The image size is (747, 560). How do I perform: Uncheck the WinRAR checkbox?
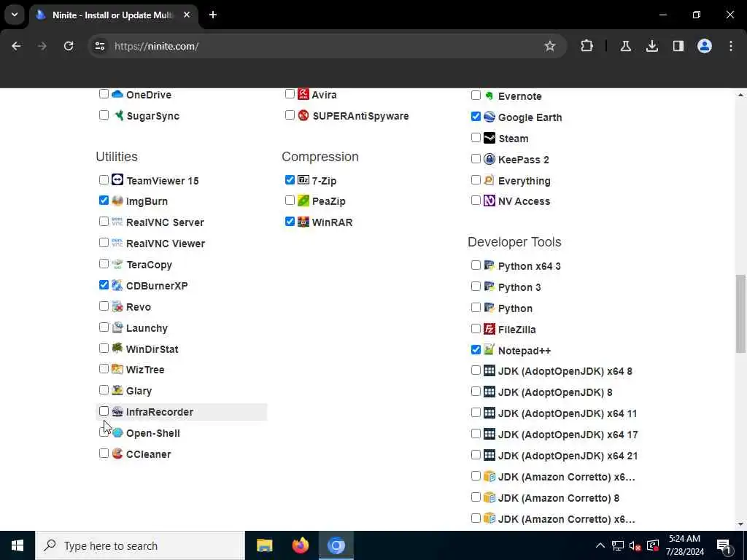(x=290, y=222)
